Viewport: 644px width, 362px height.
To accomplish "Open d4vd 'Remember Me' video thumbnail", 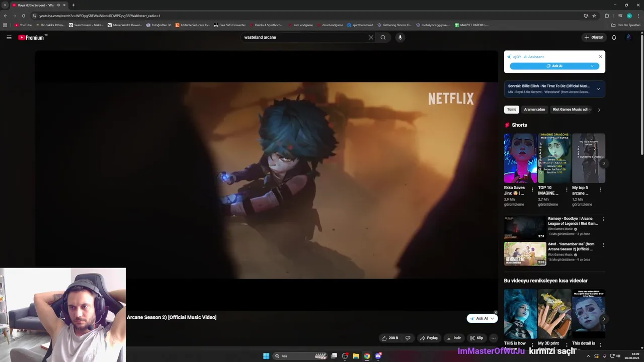I will (525, 253).
